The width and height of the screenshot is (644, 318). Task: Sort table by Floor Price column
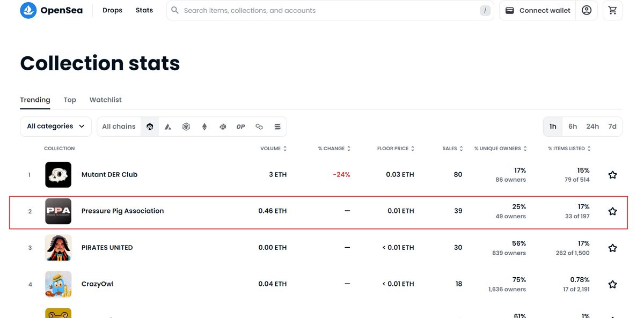396,149
